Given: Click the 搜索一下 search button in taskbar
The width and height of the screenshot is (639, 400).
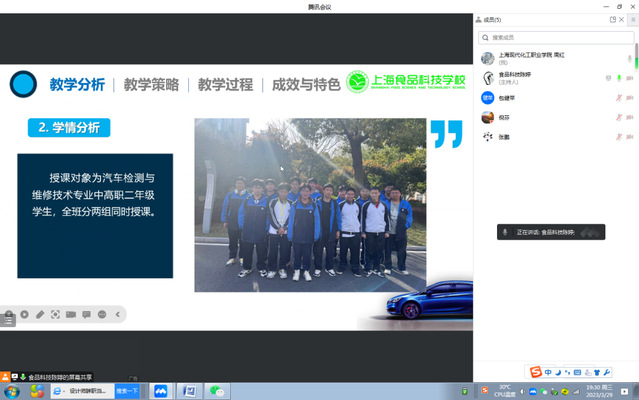Looking at the screenshot, I should (x=127, y=391).
